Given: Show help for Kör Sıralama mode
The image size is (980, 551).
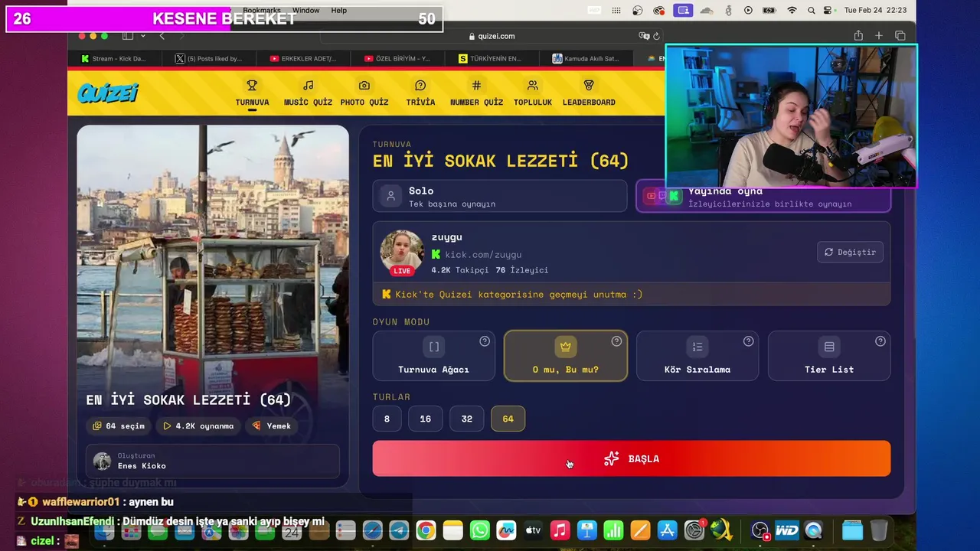Looking at the screenshot, I should point(748,341).
